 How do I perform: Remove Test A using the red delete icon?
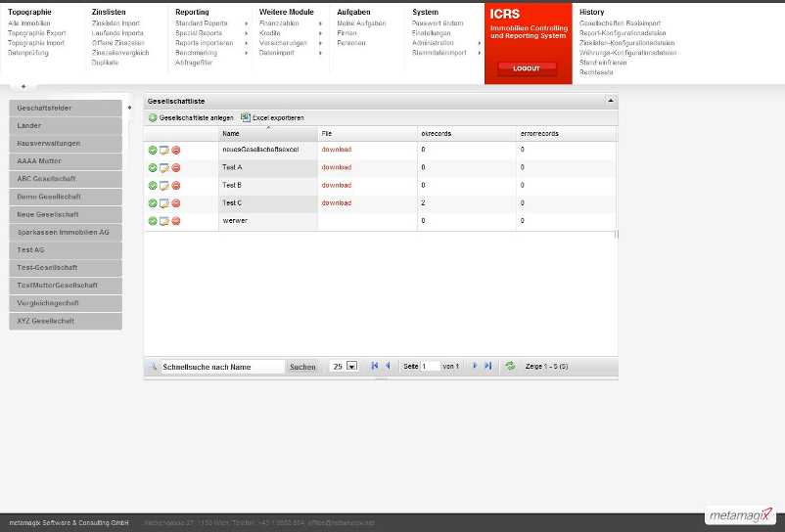(x=176, y=168)
